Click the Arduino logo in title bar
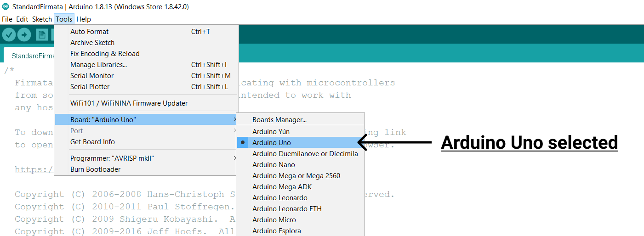Screen dimensions: 644x236 point(6,7)
